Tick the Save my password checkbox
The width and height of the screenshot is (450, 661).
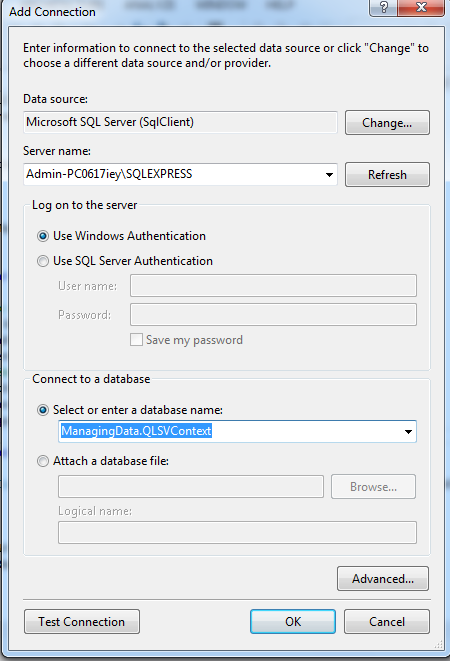136,340
